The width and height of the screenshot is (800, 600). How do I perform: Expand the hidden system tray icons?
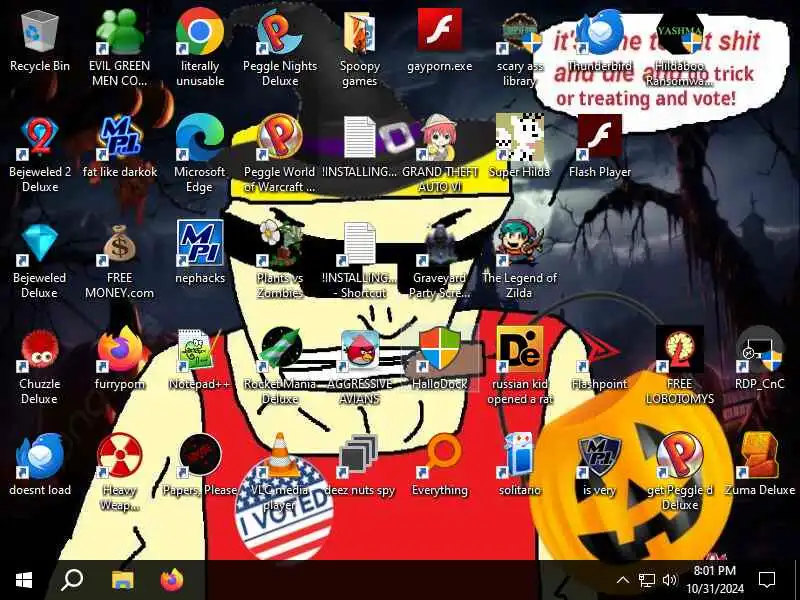622,580
